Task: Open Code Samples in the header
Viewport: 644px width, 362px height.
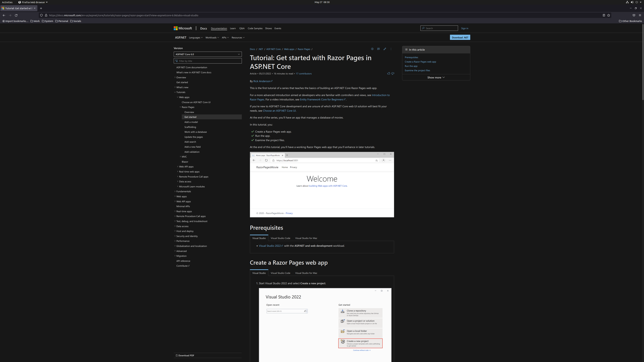Action: tap(255, 28)
